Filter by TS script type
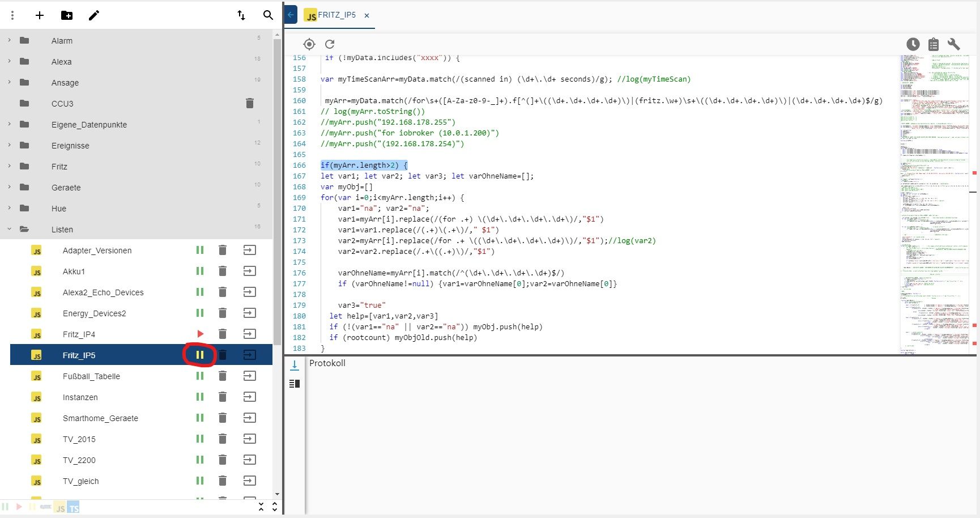 point(74,507)
